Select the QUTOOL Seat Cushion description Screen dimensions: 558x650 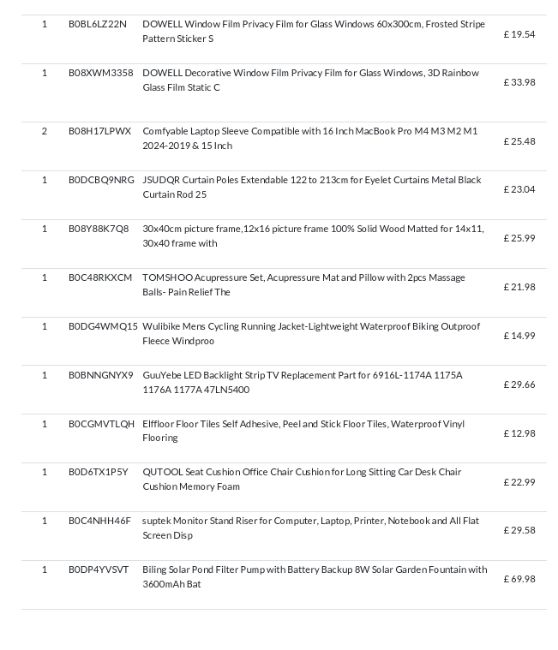click(302, 479)
